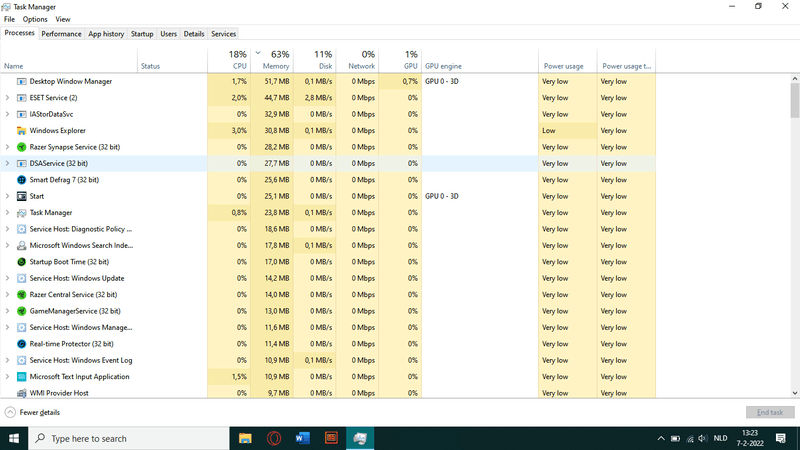
Task: Sort by the Power usage column
Action: [568, 60]
